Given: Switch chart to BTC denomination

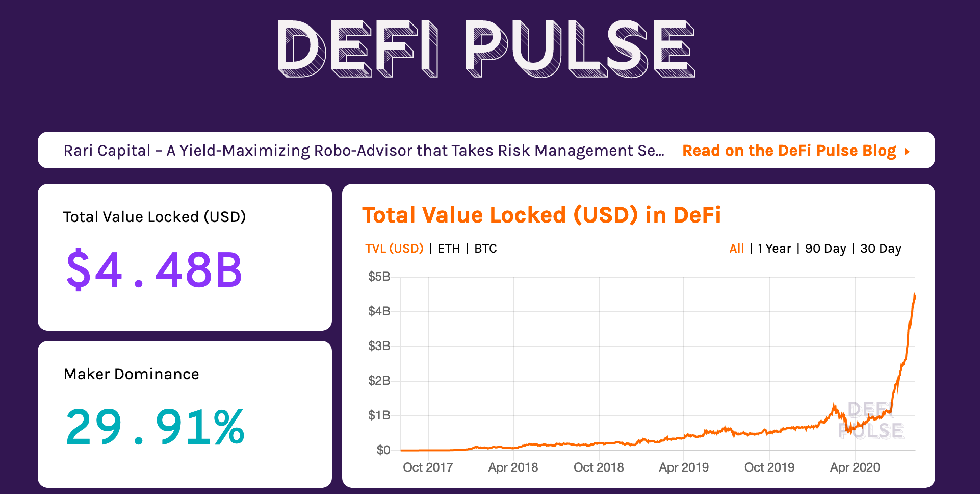Looking at the screenshot, I should [x=485, y=249].
